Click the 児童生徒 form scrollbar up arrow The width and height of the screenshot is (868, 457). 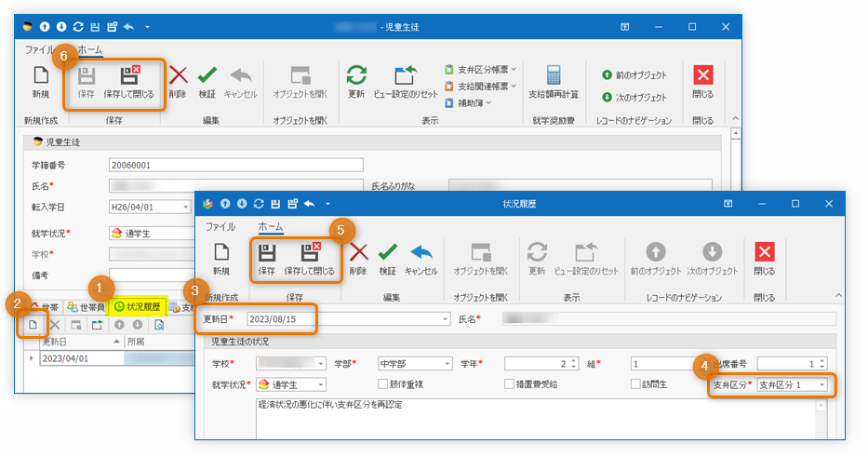tap(736, 133)
